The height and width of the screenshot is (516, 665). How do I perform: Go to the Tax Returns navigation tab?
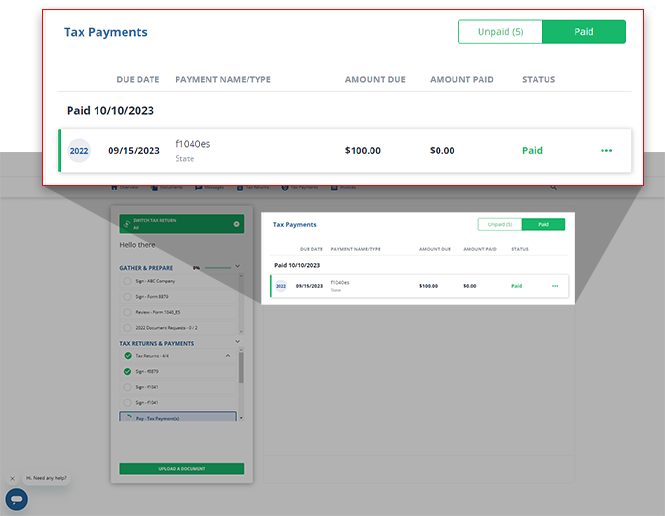pyautogui.click(x=253, y=187)
